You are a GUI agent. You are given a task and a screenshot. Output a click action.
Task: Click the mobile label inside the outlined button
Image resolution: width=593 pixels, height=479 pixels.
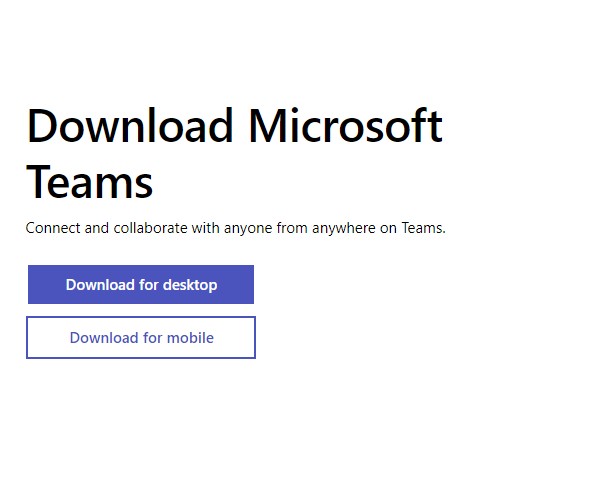190,338
